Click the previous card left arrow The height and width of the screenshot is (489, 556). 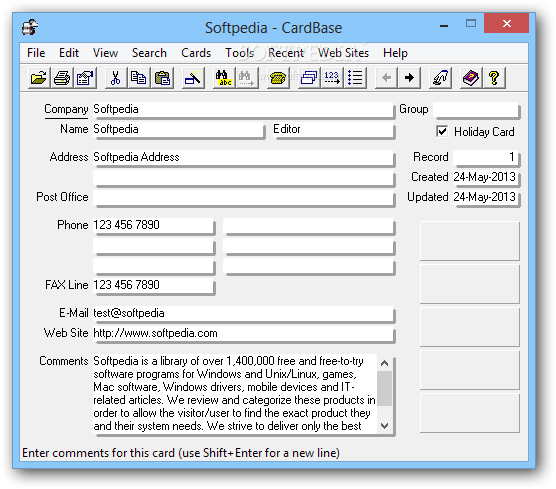386,77
